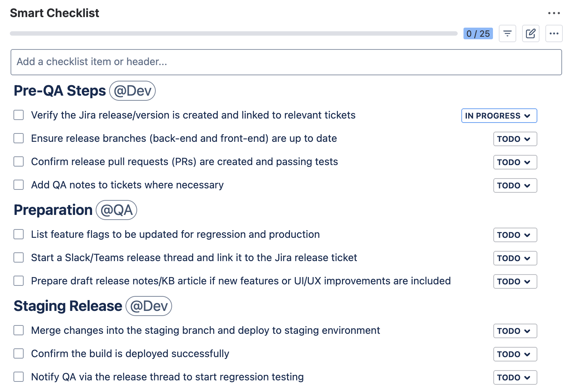This screenshot has height=392, width=569.
Task: Open TODO status for 'Merge changes' item
Action: 515,331
